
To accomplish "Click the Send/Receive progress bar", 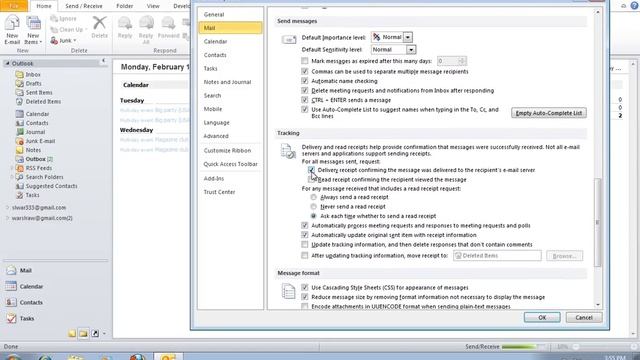I will point(524,347).
